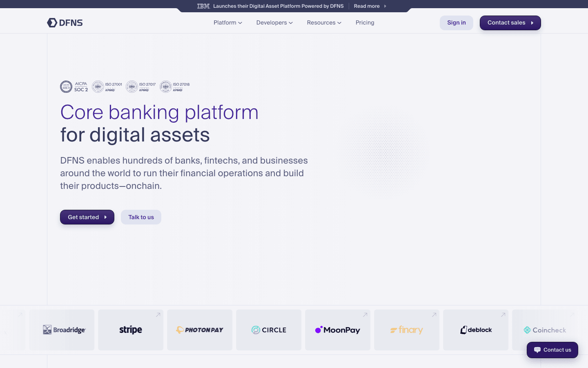Go to the Pricing page

(x=365, y=22)
